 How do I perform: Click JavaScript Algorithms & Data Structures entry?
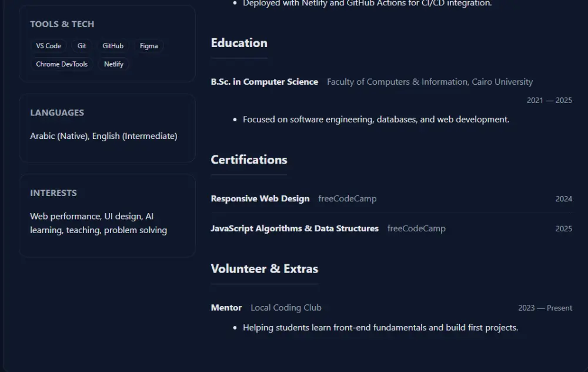[295, 228]
